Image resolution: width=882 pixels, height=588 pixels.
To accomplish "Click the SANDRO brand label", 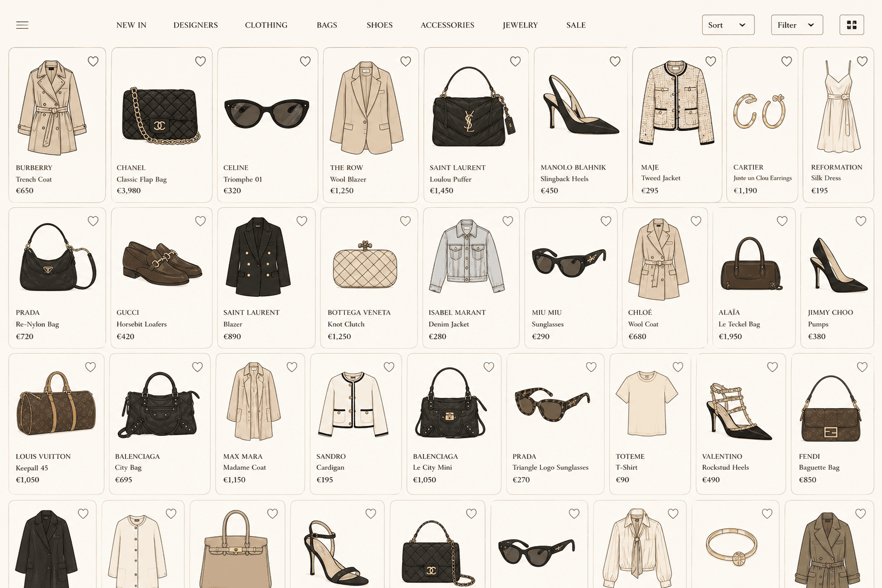I will (x=331, y=457).
